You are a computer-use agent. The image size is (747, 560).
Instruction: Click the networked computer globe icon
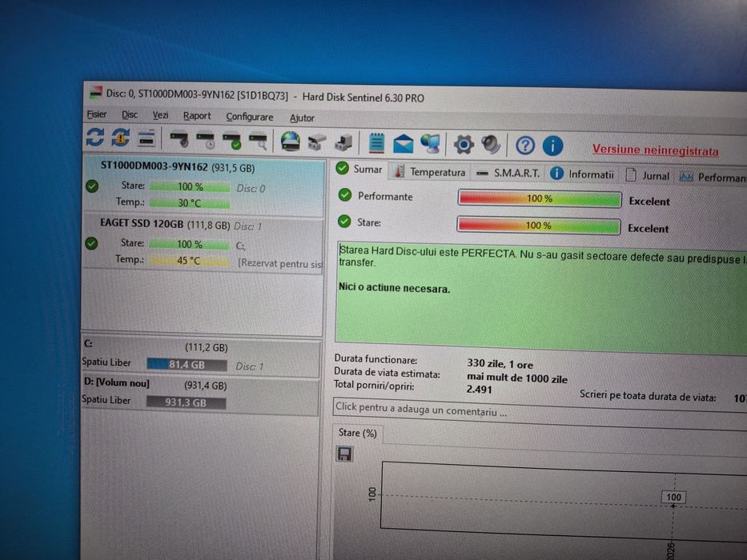tap(431, 144)
